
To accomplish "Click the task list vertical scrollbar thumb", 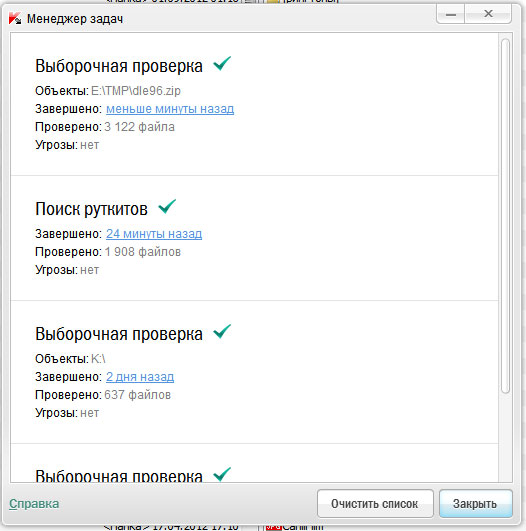I will pos(505,216).
